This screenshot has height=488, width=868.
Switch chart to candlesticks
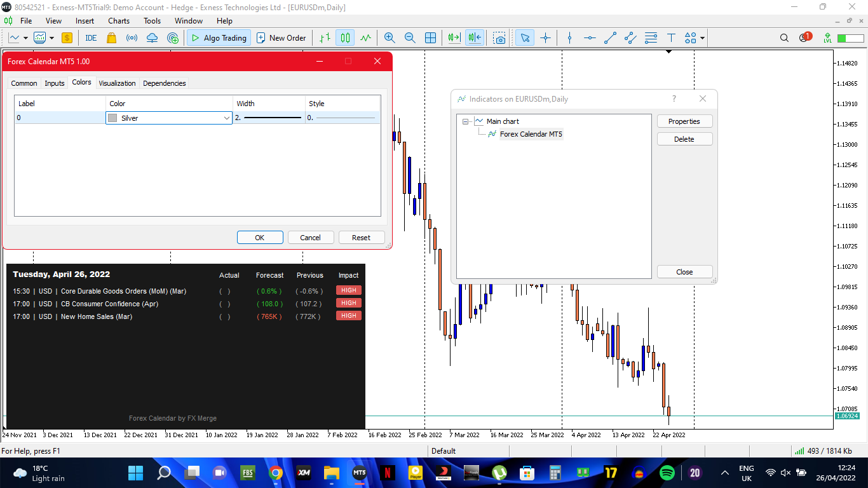345,37
